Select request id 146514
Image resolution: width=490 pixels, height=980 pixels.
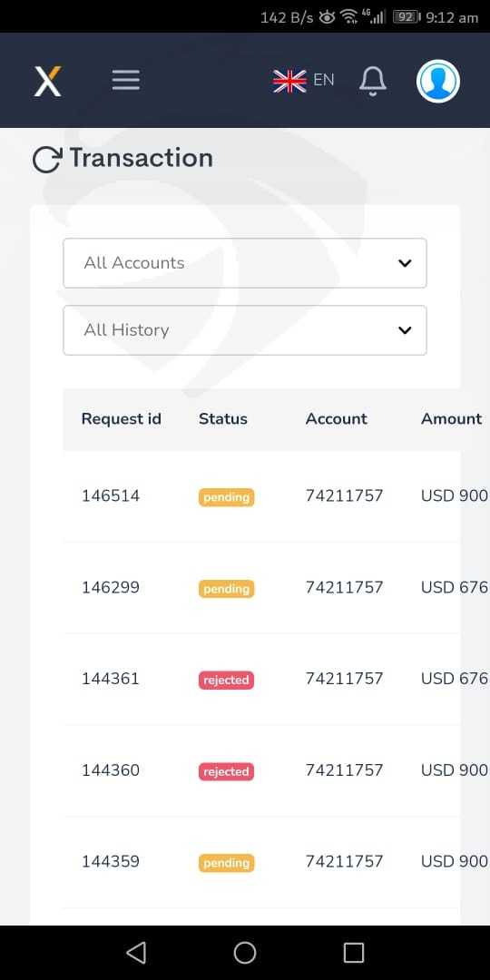tap(111, 496)
